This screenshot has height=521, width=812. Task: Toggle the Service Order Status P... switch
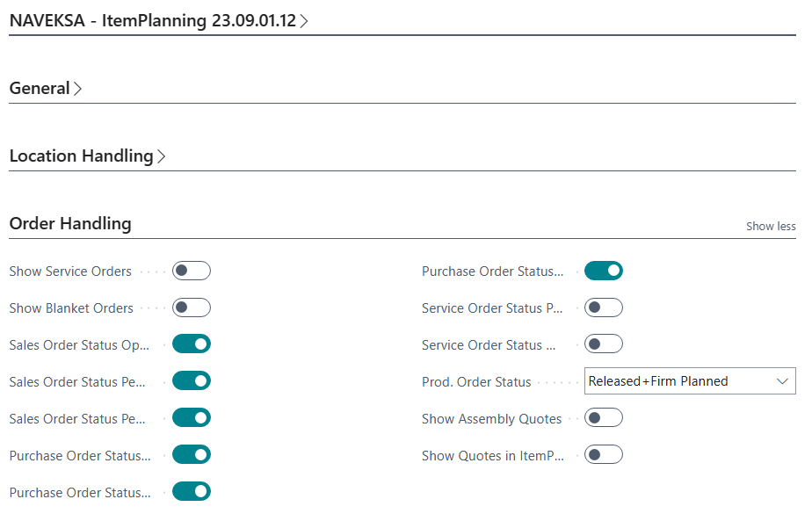point(604,308)
